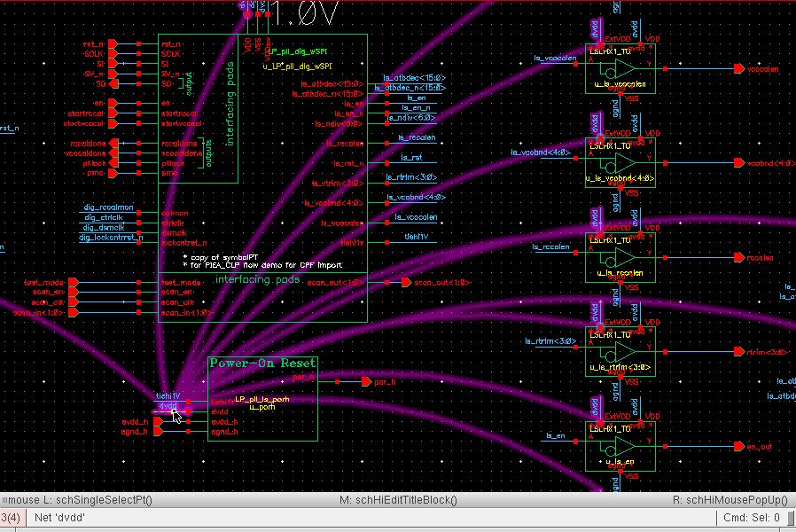Screen dimensions: 796x532
Task: Click the ls_rtrim<3:0> label left of u_ls_rtrim
Action: coord(550,341)
